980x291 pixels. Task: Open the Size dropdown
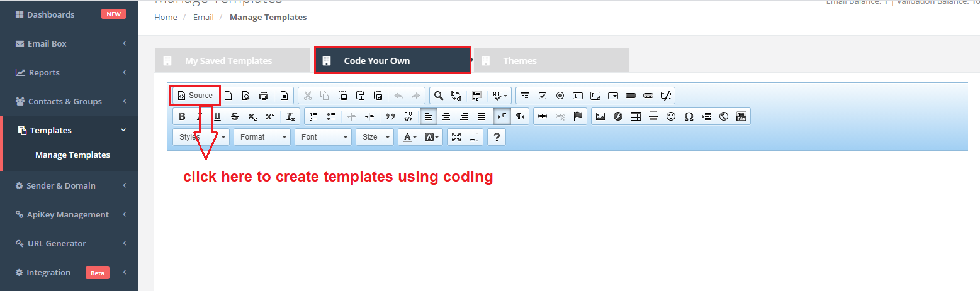(x=375, y=137)
